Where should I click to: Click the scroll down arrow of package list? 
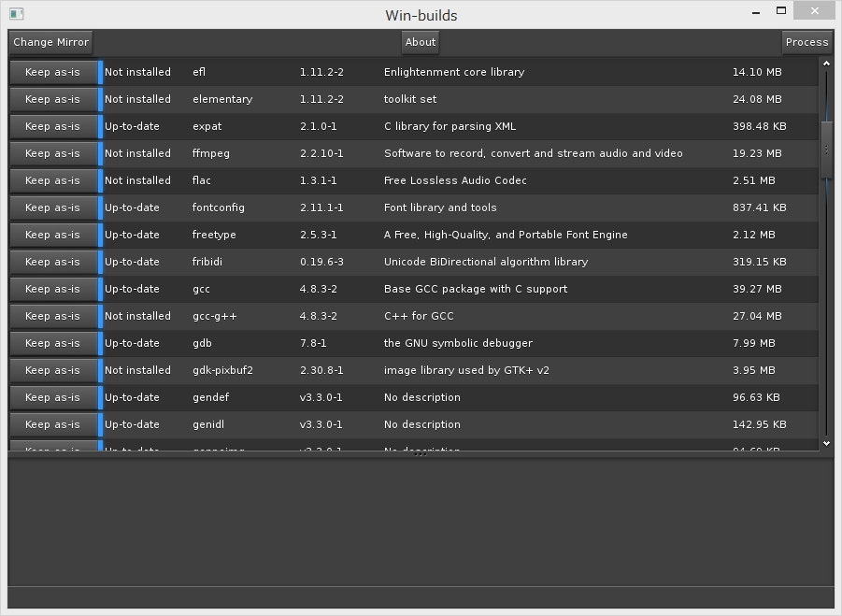click(826, 444)
